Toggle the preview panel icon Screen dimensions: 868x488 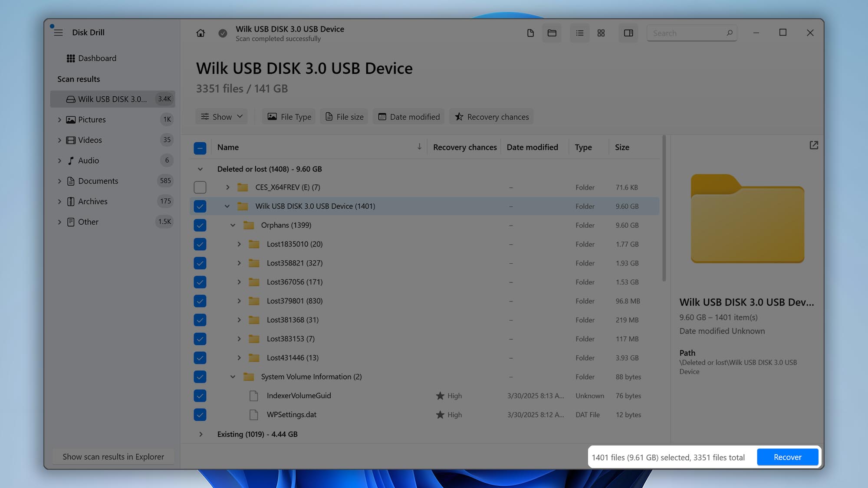(628, 33)
